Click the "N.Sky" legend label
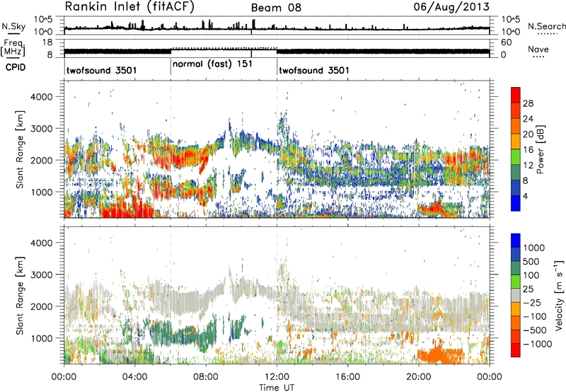 point(13,26)
